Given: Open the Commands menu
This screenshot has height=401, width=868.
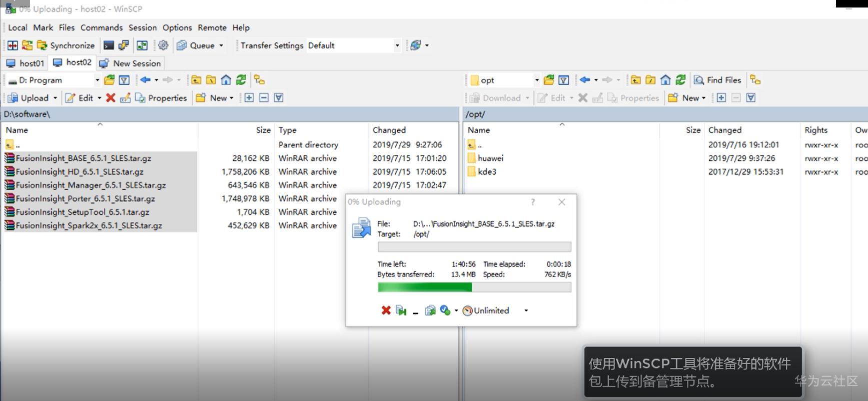Looking at the screenshot, I should click(x=102, y=27).
